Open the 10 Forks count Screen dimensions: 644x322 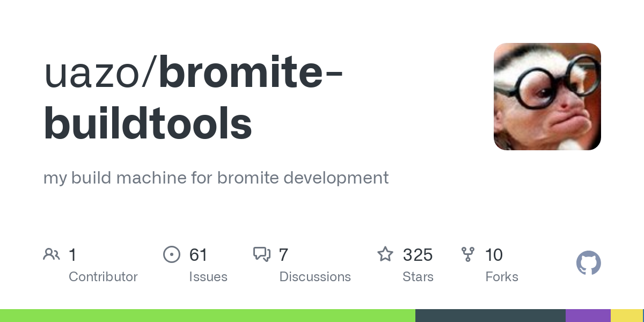point(494,255)
